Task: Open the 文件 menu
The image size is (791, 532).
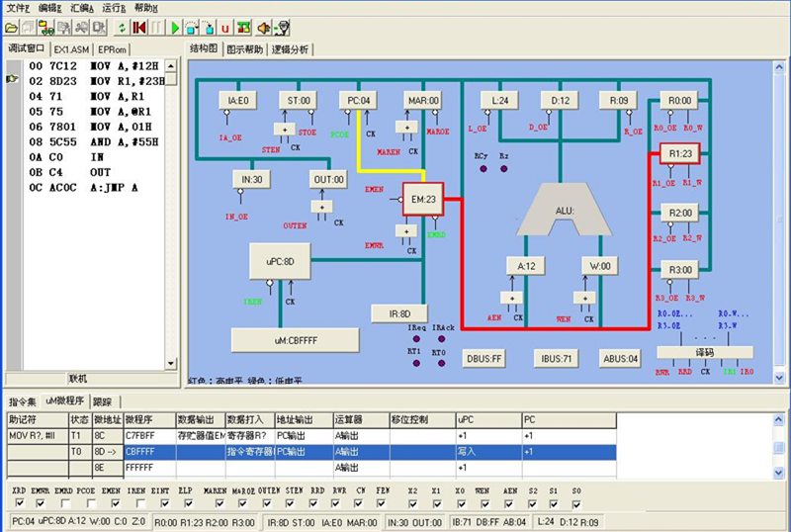Action: click(x=19, y=7)
